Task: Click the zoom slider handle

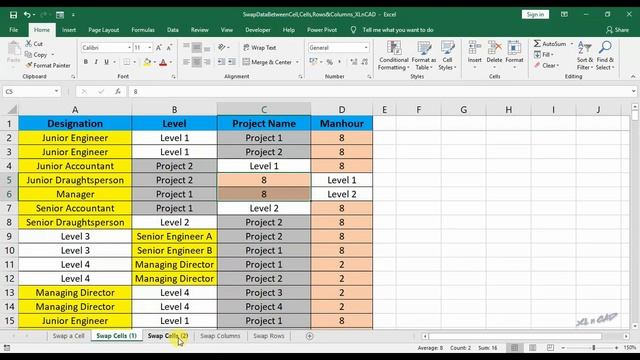Action: pos(593,348)
